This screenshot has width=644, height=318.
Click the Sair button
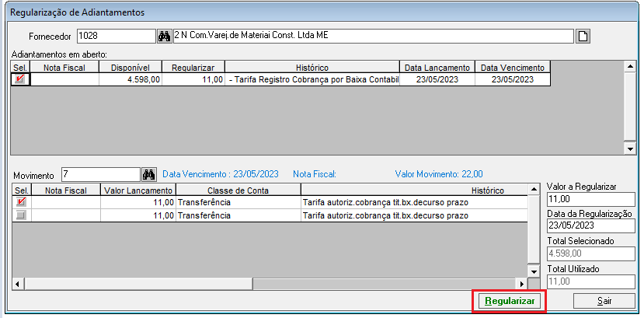point(604,301)
